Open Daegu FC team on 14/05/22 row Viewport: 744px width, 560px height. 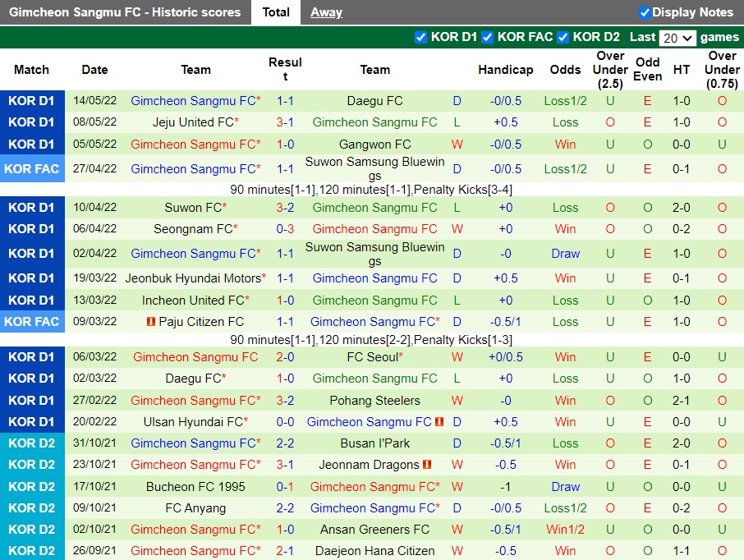tap(374, 101)
